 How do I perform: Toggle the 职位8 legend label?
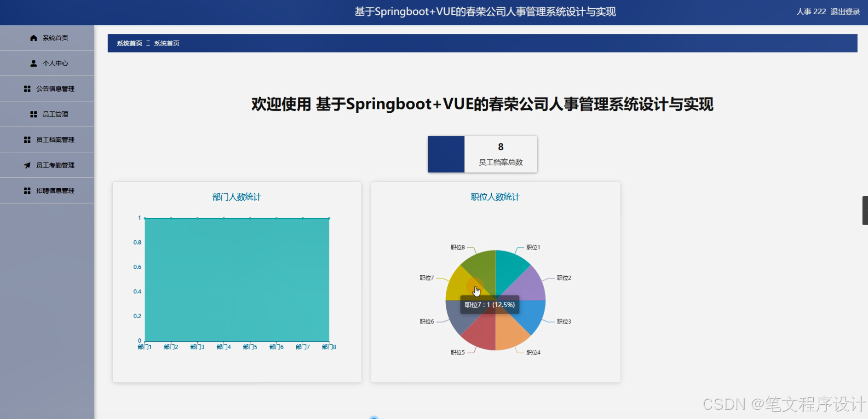[x=457, y=247]
